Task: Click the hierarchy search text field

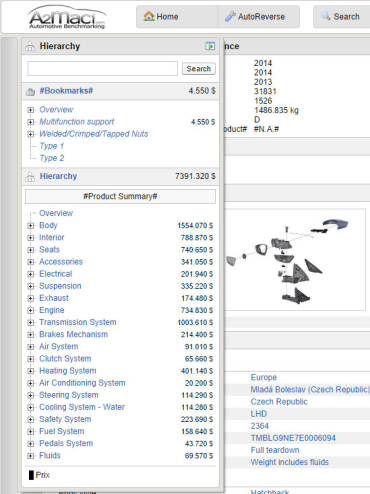Action: [103, 69]
